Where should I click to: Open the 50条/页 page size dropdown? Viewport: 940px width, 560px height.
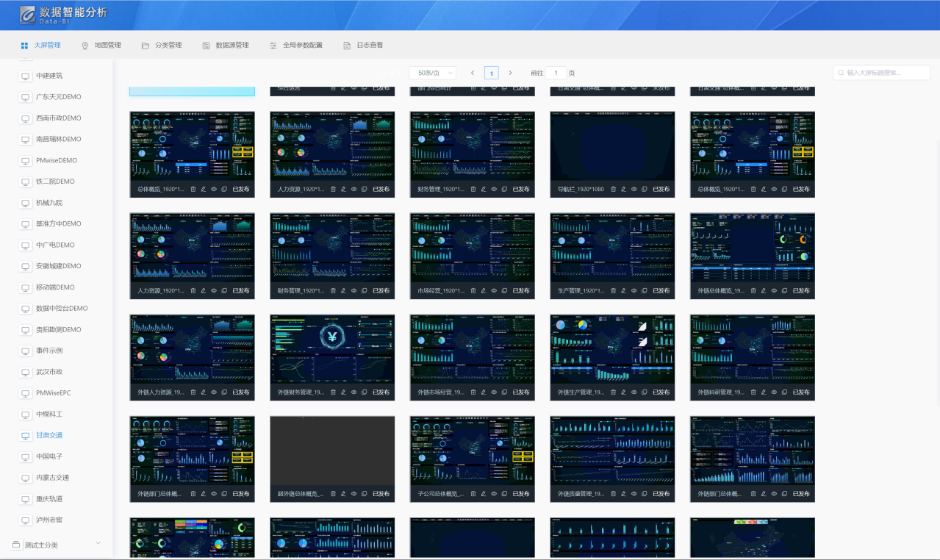point(432,73)
